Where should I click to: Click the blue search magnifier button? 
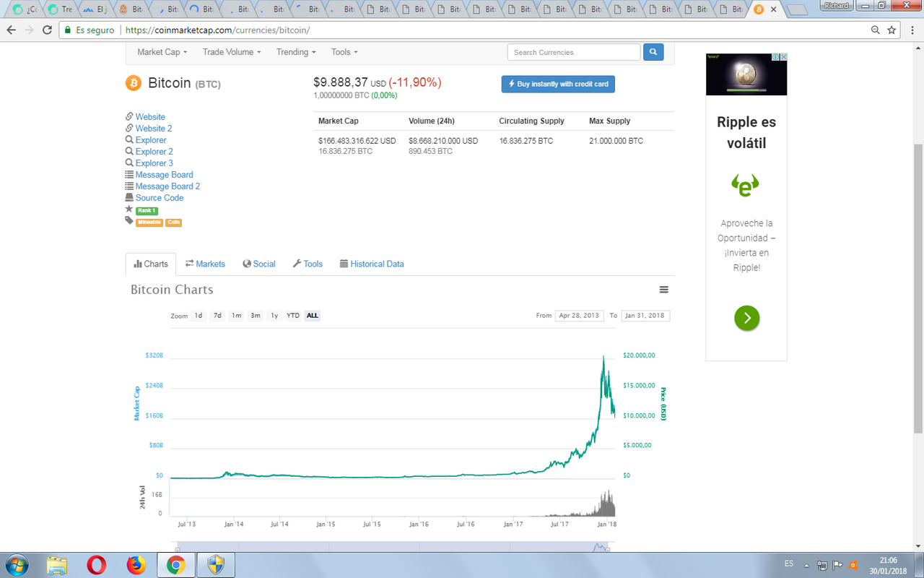pos(653,52)
